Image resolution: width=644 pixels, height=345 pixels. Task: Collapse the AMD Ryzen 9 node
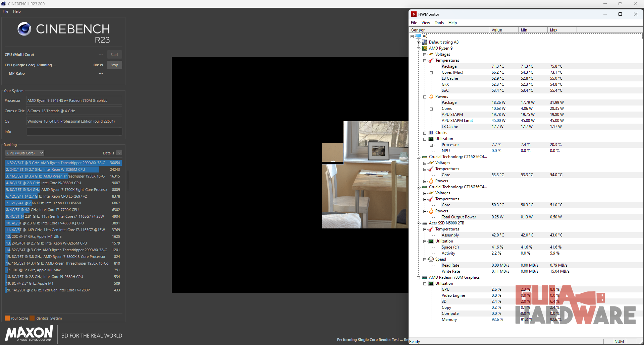click(418, 49)
